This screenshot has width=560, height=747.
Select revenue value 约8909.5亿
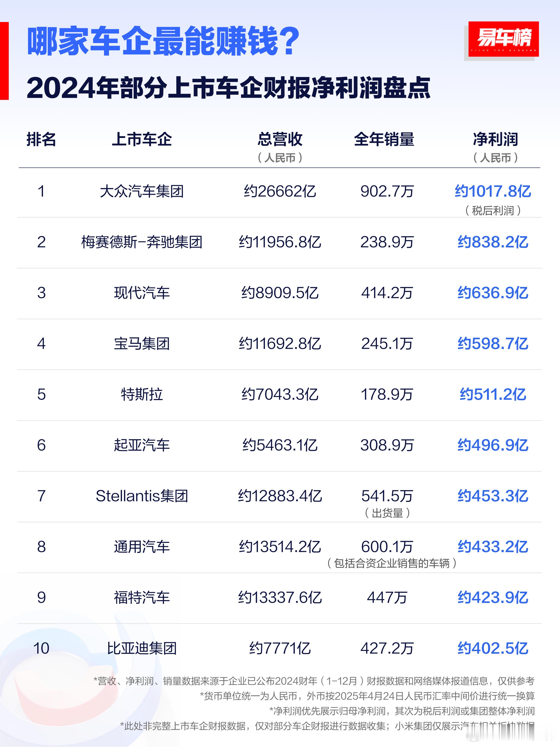click(x=280, y=293)
